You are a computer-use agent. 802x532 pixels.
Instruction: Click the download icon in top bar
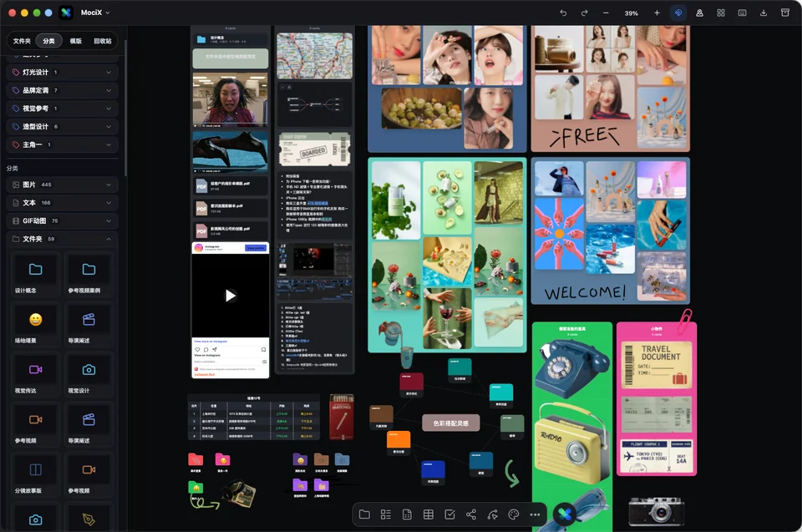tap(763, 13)
